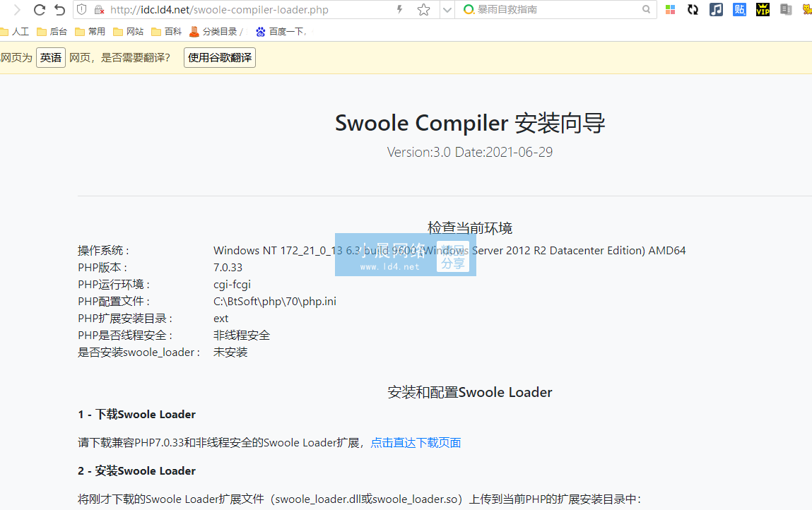
Task: Click the 英语 language button in translate bar
Action: click(51, 57)
